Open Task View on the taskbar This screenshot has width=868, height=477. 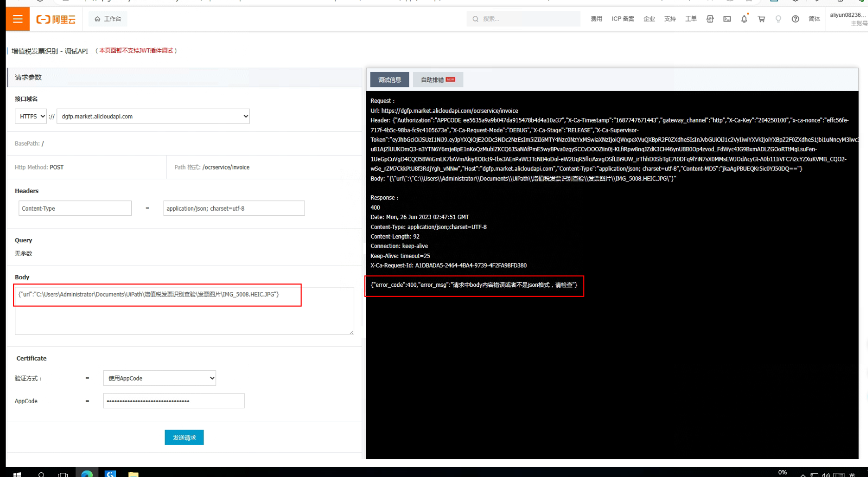[63, 474]
